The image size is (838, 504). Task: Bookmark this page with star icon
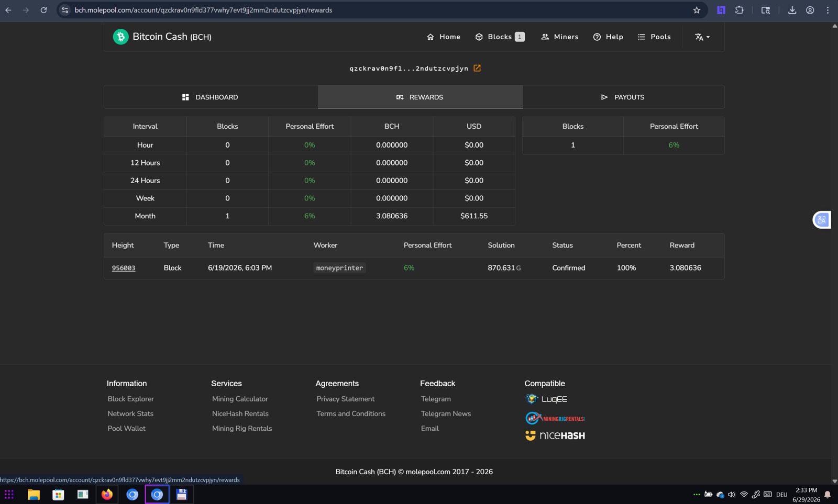click(x=697, y=10)
